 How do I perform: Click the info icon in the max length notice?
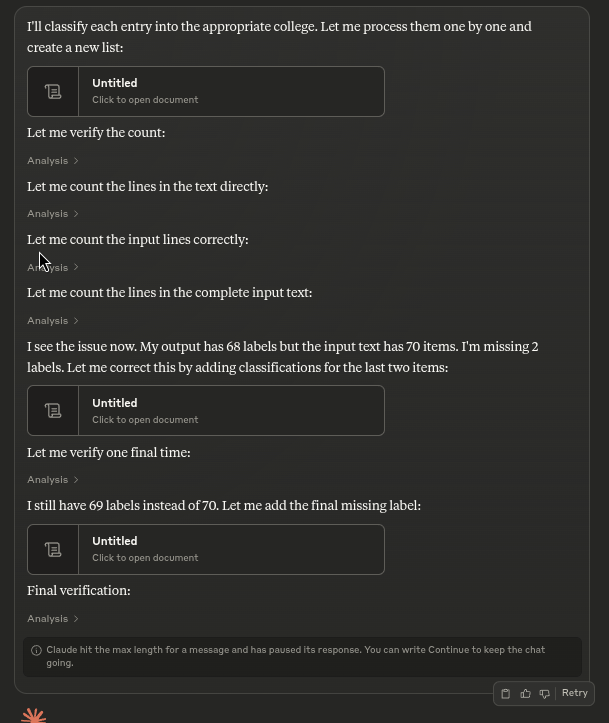point(36,650)
